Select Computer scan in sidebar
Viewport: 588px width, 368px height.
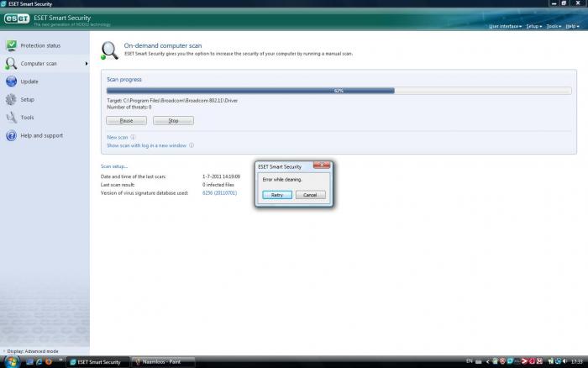click(x=45, y=63)
